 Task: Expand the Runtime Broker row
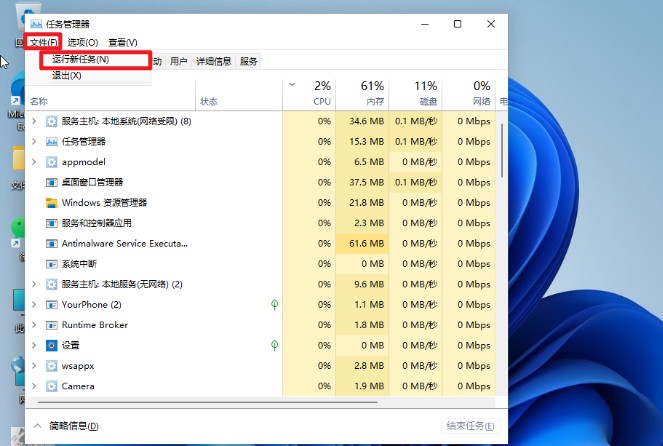click(34, 325)
